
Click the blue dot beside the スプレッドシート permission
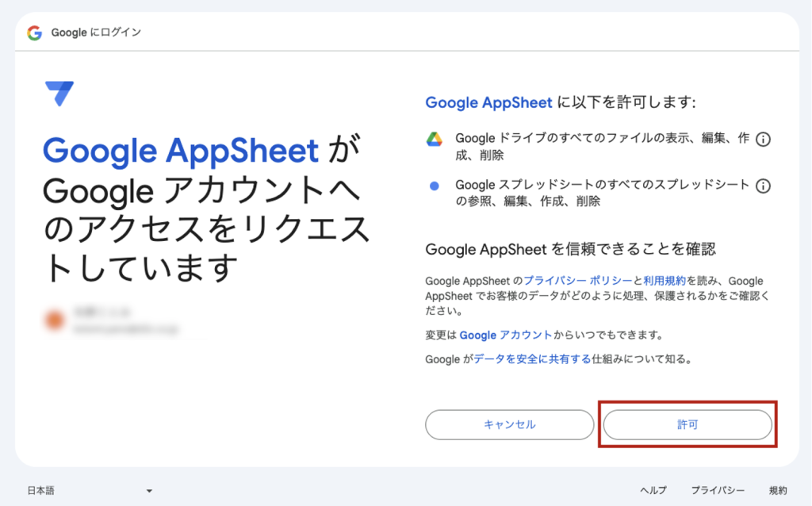coord(434,186)
